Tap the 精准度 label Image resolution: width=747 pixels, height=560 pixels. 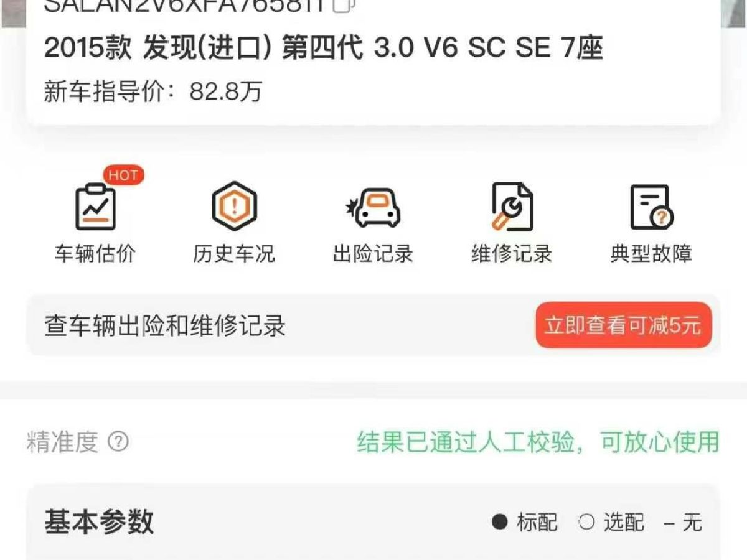coord(63,442)
